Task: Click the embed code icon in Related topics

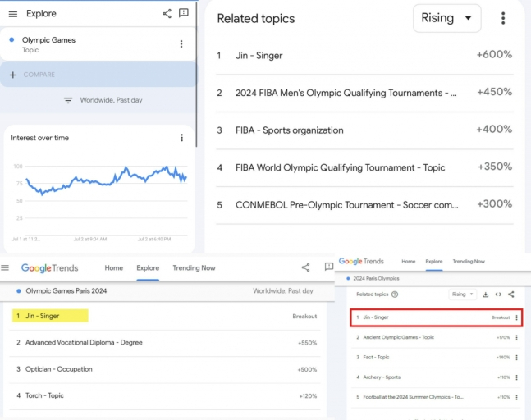Action: pyautogui.click(x=498, y=294)
